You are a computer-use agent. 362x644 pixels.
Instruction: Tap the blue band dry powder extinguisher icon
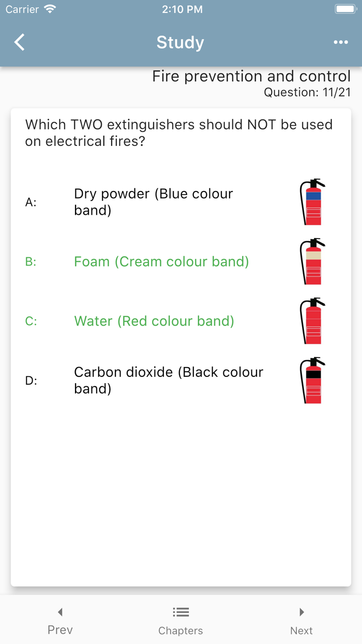312,202
